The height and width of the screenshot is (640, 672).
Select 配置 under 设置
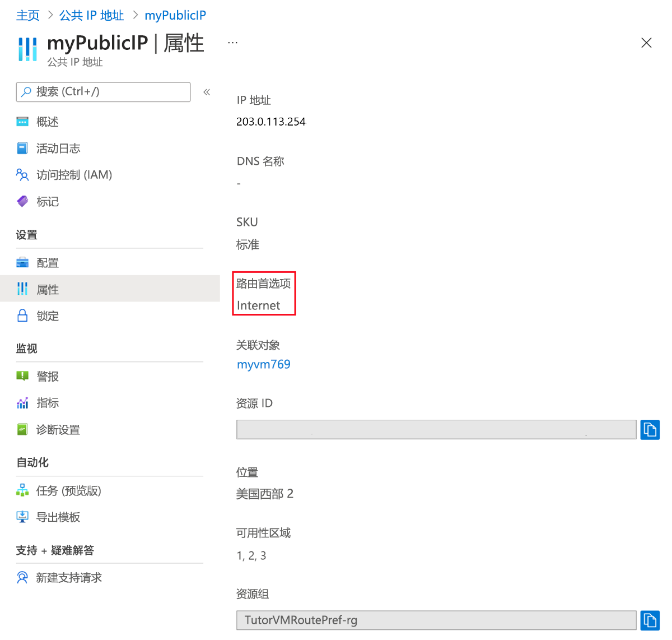pyautogui.click(x=48, y=262)
